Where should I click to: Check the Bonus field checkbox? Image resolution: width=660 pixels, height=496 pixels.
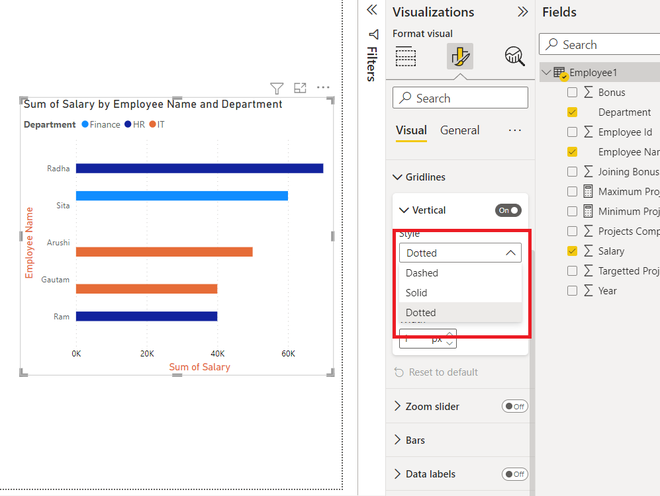click(572, 92)
